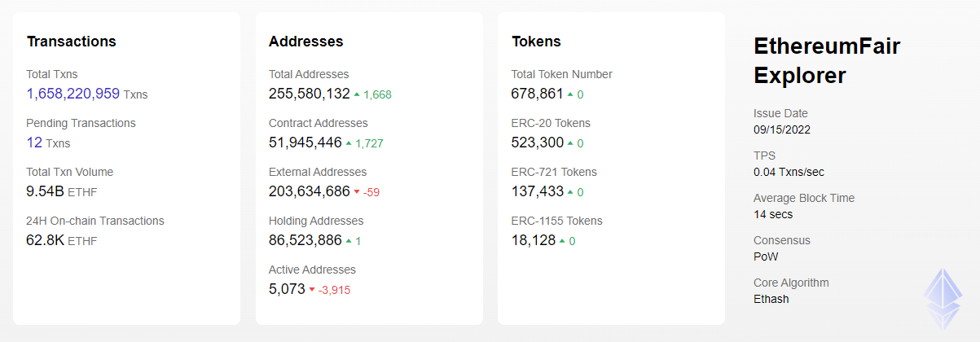Click the up arrow beside Holding Addresses

coord(349,241)
